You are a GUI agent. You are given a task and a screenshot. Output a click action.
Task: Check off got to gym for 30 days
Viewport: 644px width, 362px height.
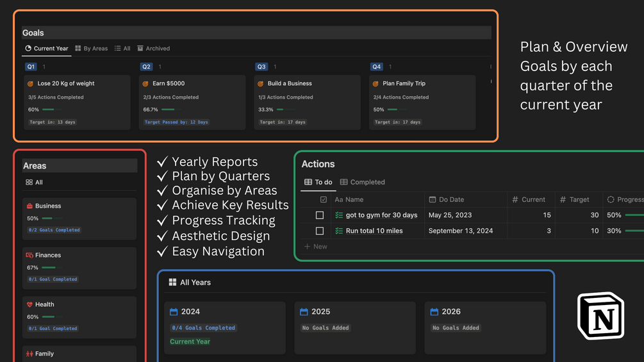point(320,215)
